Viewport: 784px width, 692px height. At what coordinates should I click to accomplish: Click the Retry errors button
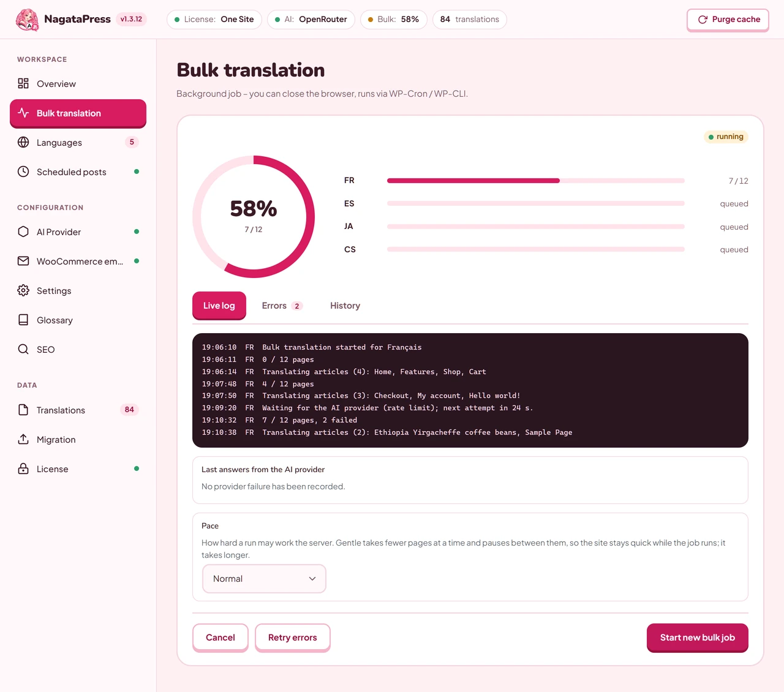tap(293, 637)
